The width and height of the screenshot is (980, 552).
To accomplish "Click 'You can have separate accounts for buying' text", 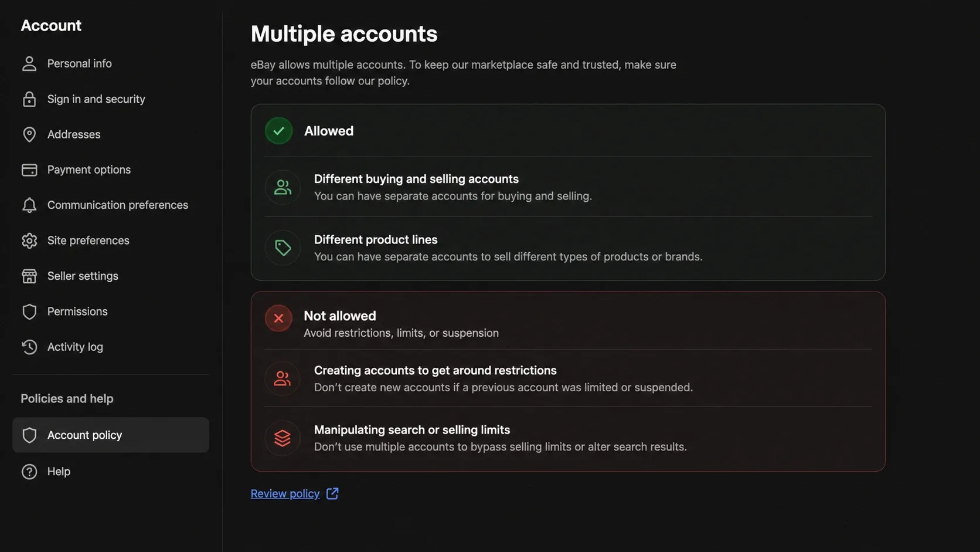I will (x=453, y=196).
